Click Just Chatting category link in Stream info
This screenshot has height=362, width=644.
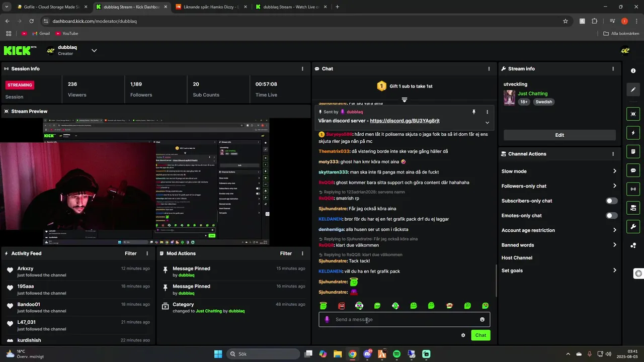pos(532,94)
